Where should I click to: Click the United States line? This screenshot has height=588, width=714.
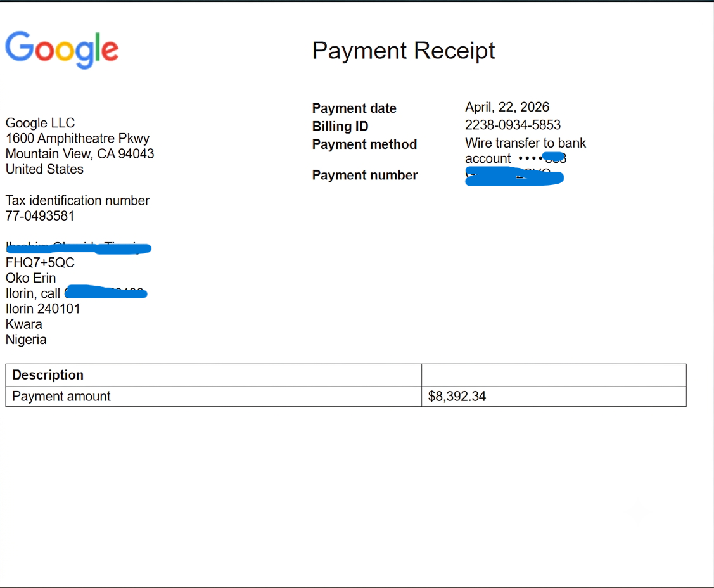(44, 169)
